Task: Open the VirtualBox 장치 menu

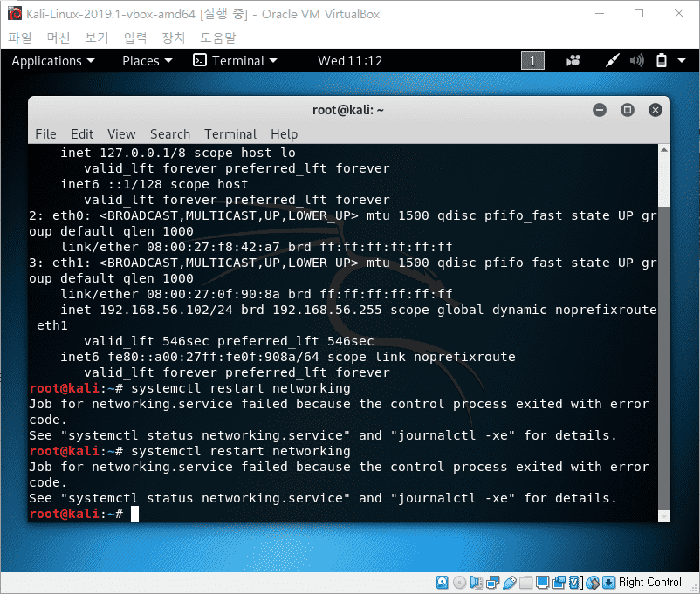Action: [173, 38]
